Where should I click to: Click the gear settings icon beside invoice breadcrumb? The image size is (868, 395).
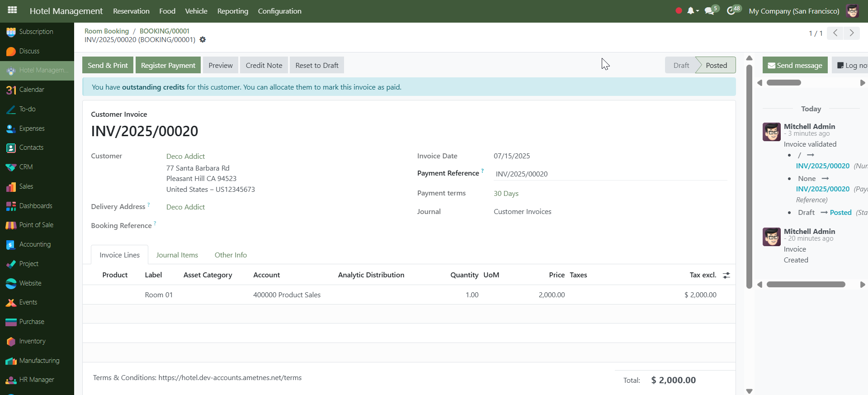click(203, 40)
